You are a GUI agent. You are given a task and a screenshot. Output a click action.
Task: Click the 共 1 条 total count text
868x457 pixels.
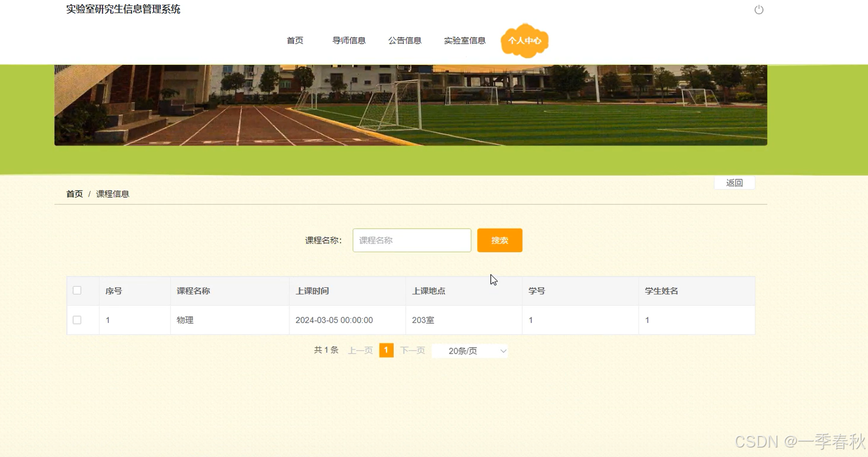(x=326, y=350)
